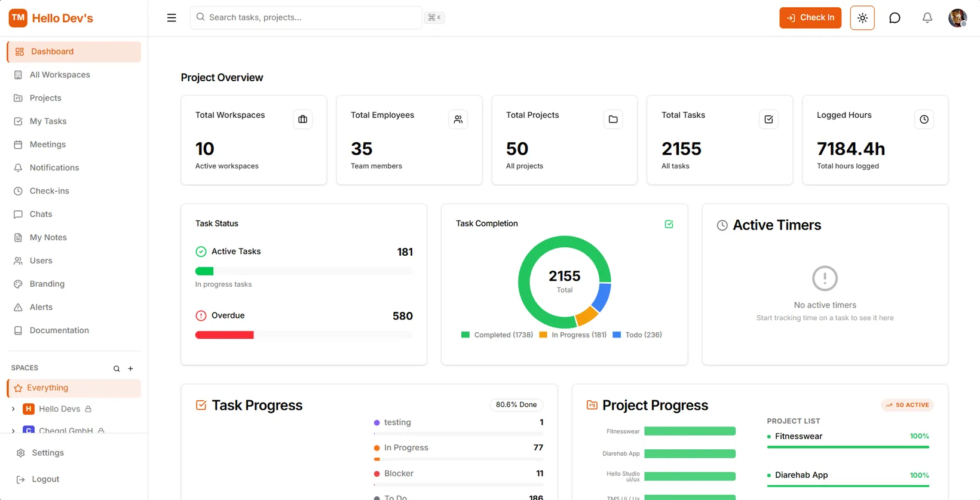The width and height of the screenshot is (980, 500).
Task: Open the Dashboard menu item
Action: coord(74,51)
